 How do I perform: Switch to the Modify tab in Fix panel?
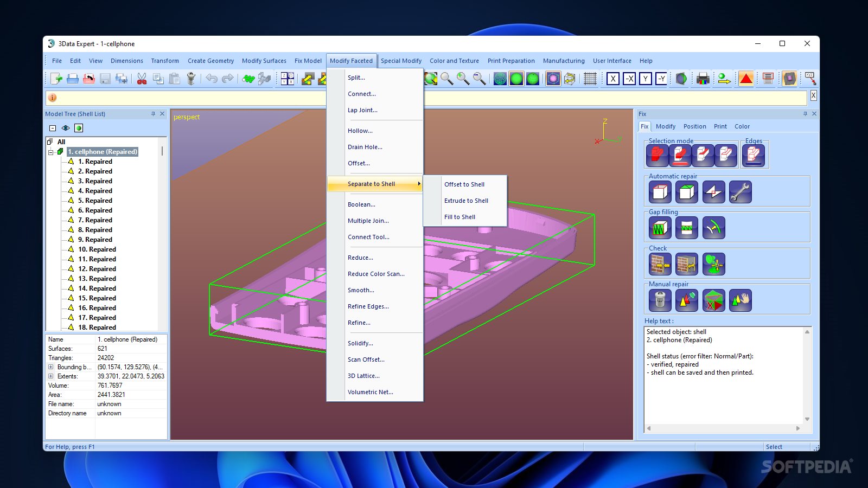click(666, 126)
